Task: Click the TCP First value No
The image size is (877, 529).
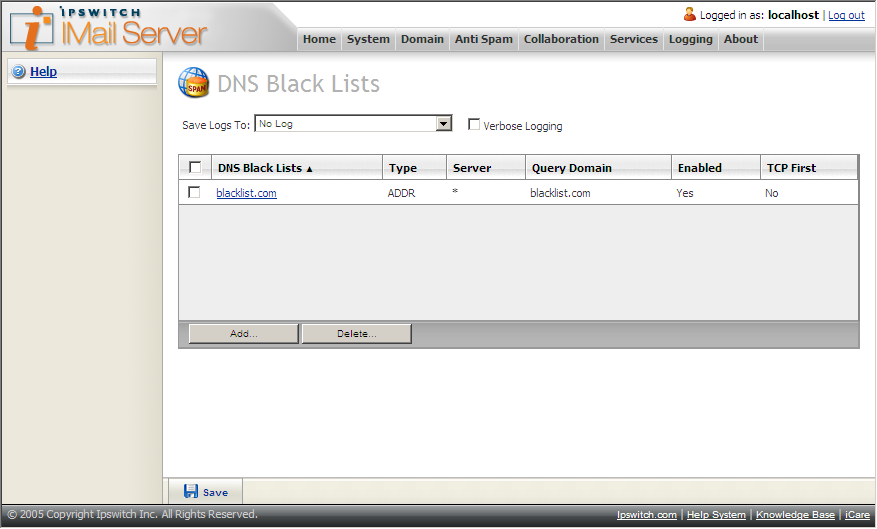Action: [x=772, y=193]
